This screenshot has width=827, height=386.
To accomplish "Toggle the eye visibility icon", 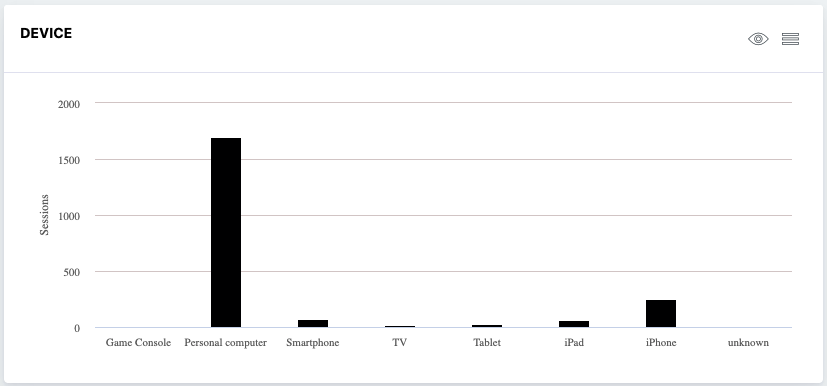I will (758, 39).
